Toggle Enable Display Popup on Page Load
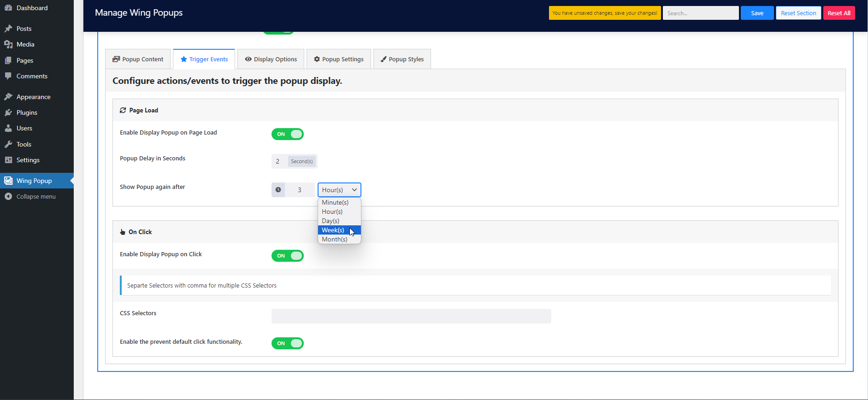The height and width of the screenshot is (400, 868). click(288, 134)
